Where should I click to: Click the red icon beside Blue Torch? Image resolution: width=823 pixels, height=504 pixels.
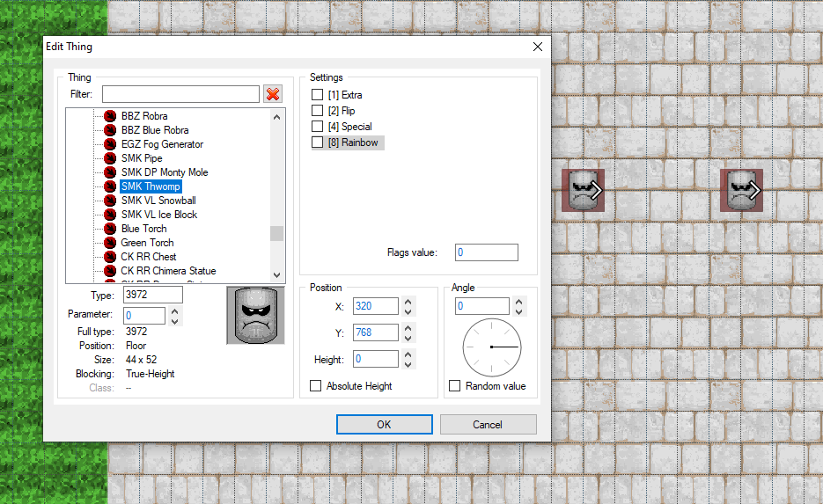click(x=110, y=229)
